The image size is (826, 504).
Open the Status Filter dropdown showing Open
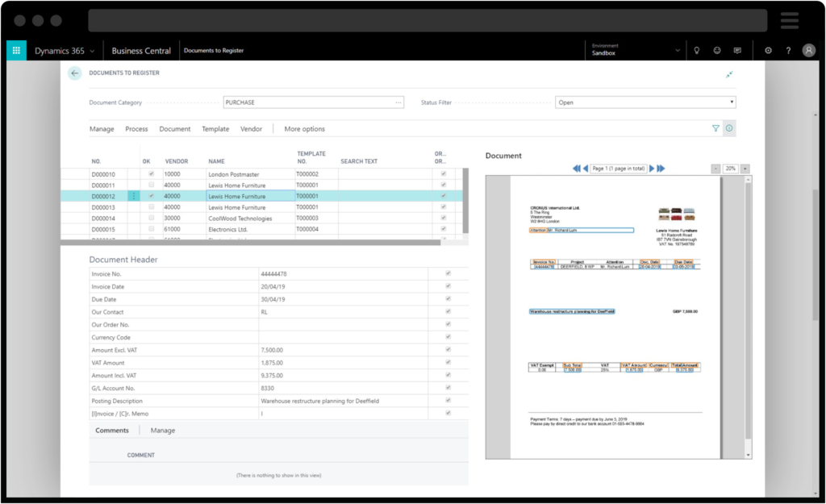(x=732, y=102)
